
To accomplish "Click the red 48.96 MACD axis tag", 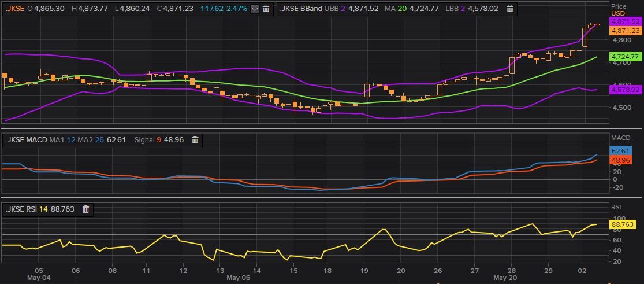I will (620, 160).
